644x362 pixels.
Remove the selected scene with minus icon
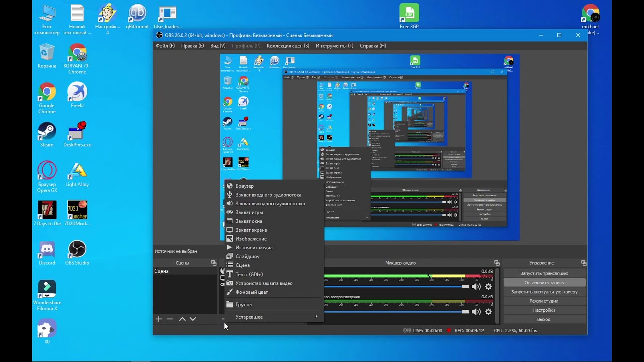coord(170,319)
